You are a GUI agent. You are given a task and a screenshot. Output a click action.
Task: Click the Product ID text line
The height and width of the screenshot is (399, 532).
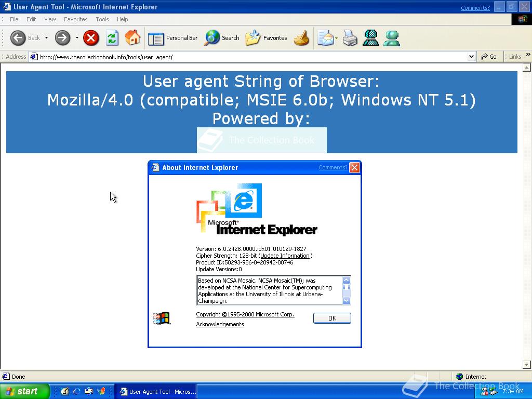pyautogui.click(x=244, y=262)
